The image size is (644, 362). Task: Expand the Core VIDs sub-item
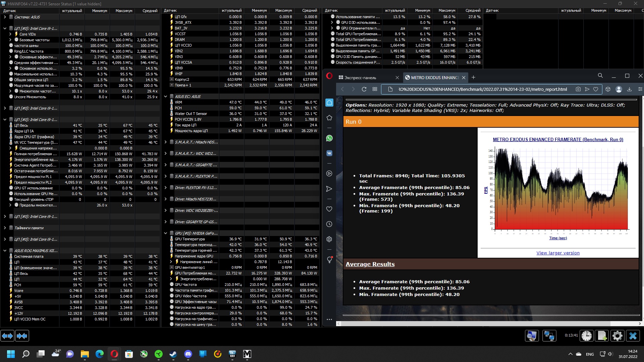10,34
